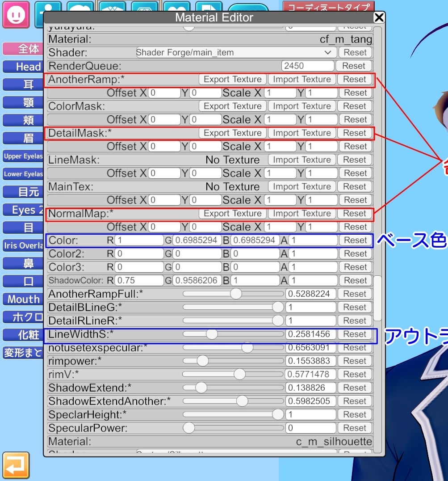The image size is (448, 481).
Task: Select the 眉 category tab
Action: (23, 138)
